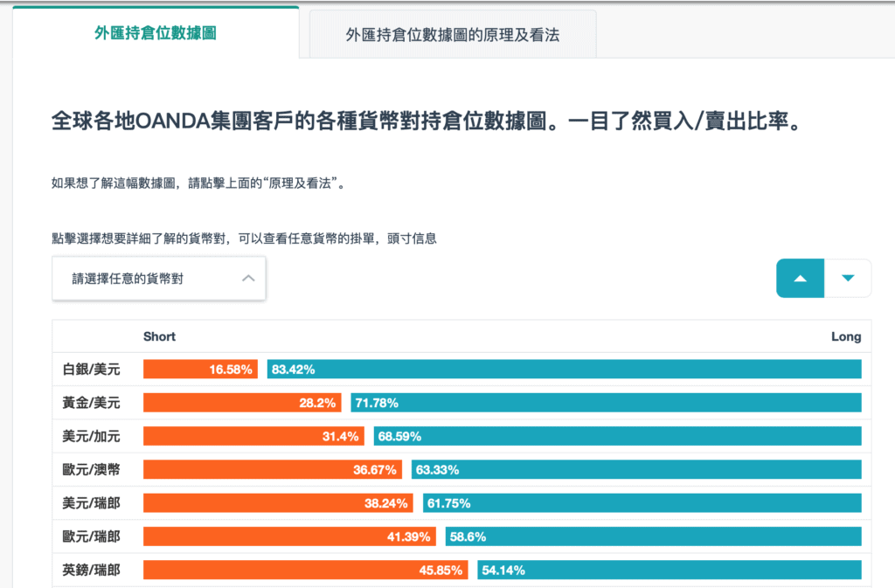
Task: Select the 英鎊/瑞郎 row label
Action: (x=91, y=570)
